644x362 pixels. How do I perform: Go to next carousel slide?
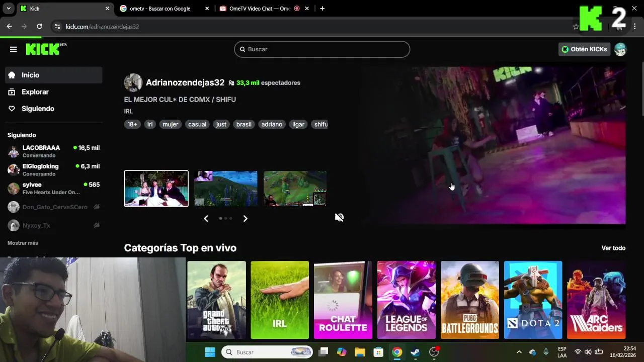[x=246, y=218]
